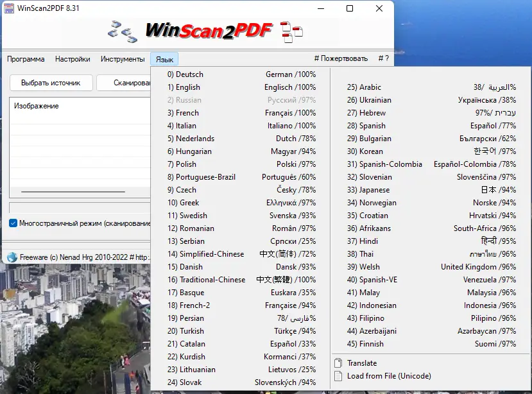Click the Load from File document icon
The image size is (532, 394).
pos(338,376)
